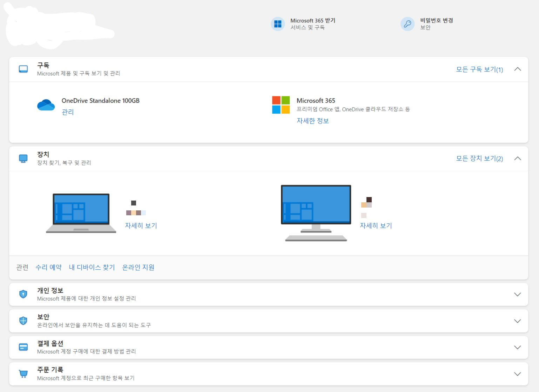Click Microsoft 제품 및 구독 보기 및 관리 subtitle

[x=79, y=73]
